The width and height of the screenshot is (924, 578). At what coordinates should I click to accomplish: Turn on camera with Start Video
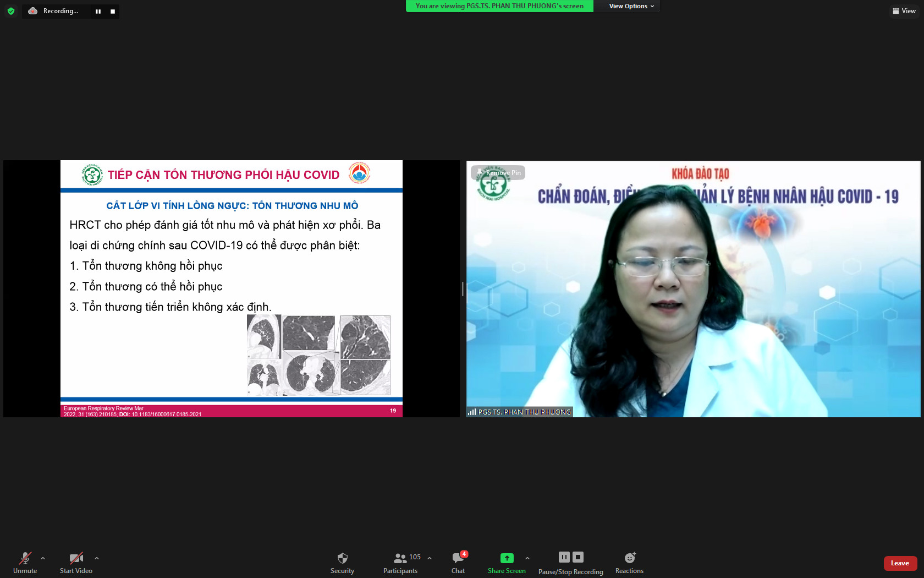click(76, 562)
